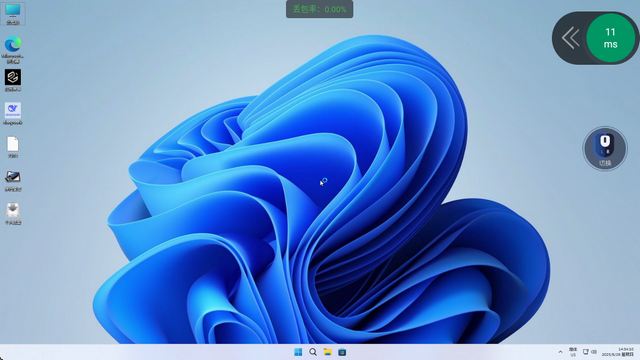Click the mouse 切换 switch button
The height and width of the screenshot is (360, 640).
tap(605, 149)
